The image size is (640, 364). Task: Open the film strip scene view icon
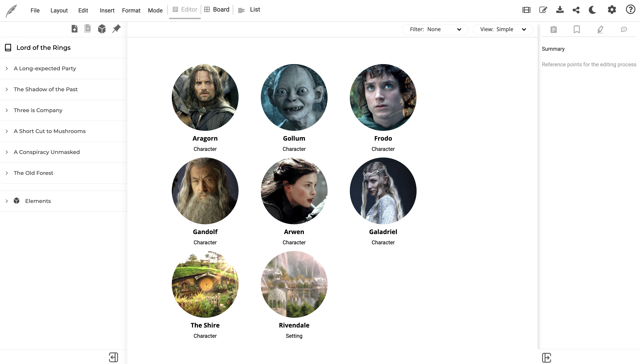coord(526,10)
